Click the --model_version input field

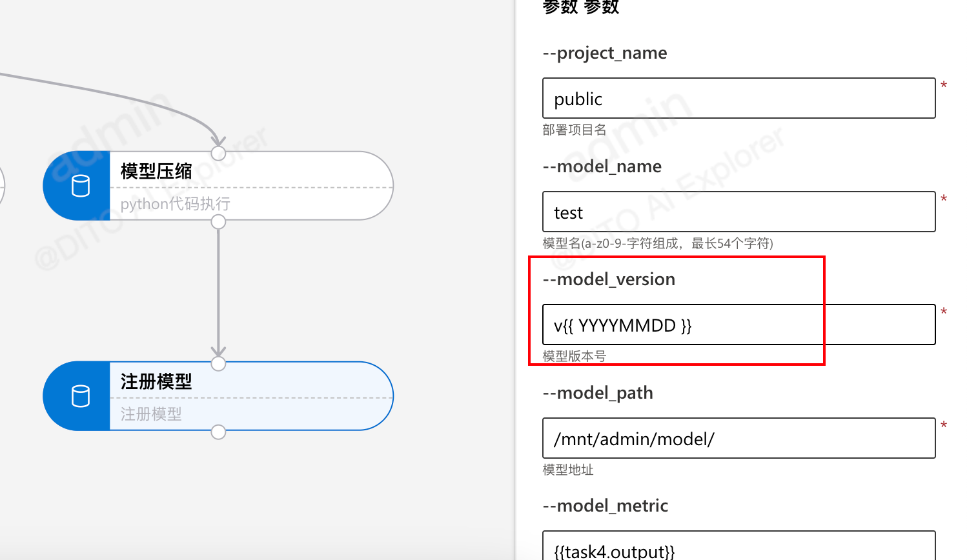[738, 325]
